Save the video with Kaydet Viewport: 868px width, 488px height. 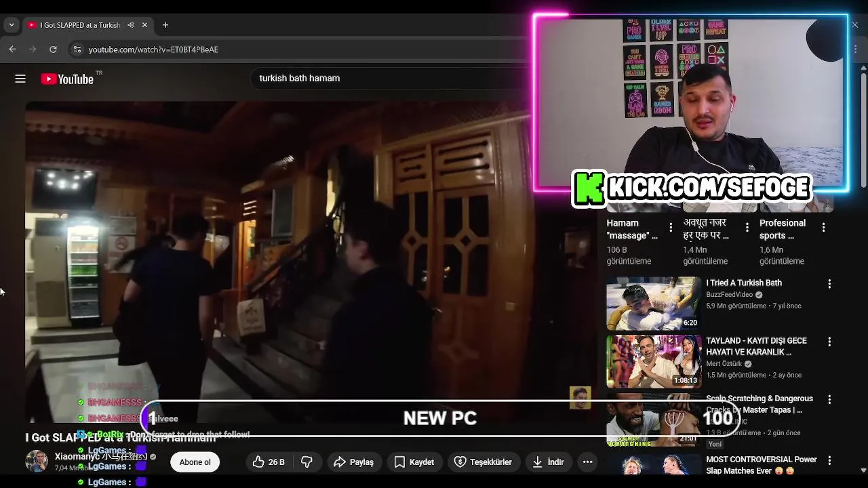[414, 462]
